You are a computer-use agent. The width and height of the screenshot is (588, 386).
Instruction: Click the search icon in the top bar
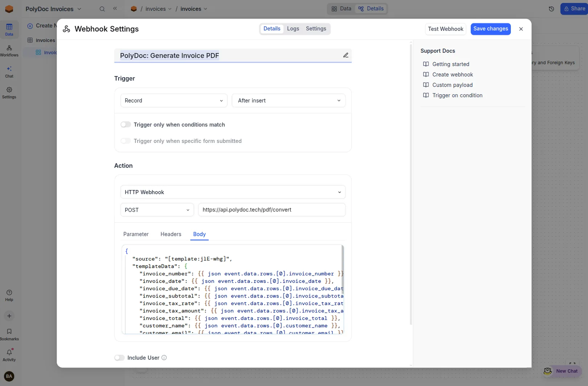(102, 9)
